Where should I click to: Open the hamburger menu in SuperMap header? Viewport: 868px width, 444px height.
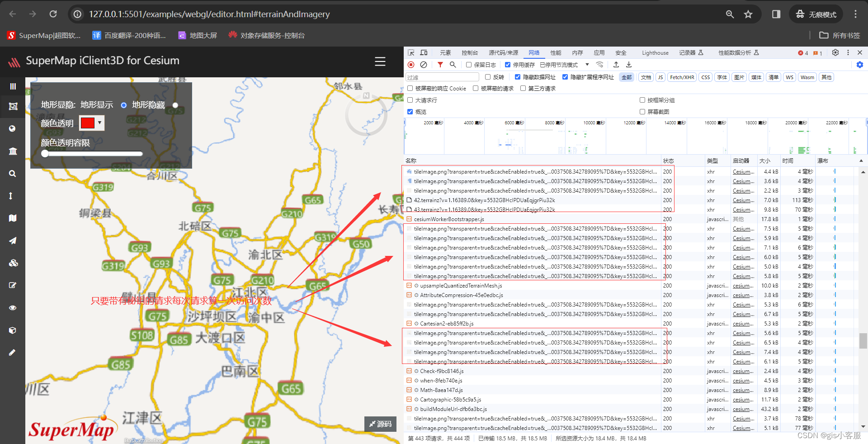pos(380,61)
